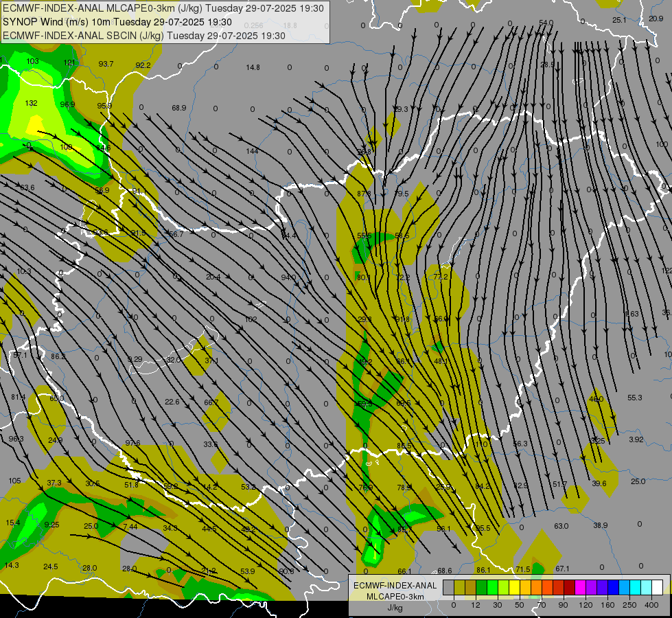Image resolution: width=672 pixels, height=618 pixels.
Task: Click the dark red legend swatch after 90
Action: pos(569,588)
